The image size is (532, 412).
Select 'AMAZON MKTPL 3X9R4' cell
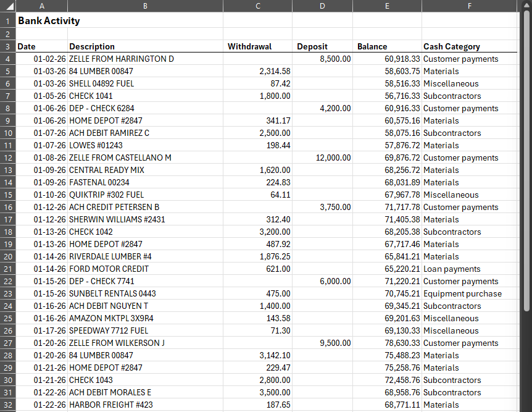(145, 319)
